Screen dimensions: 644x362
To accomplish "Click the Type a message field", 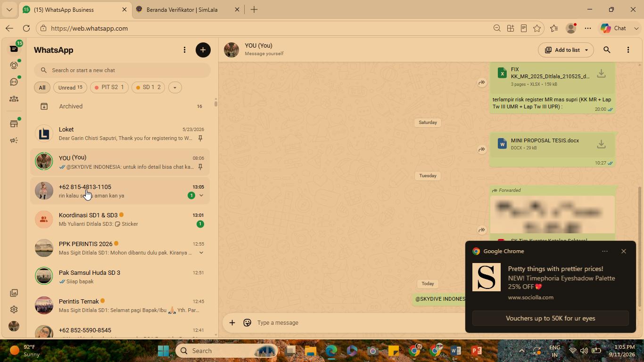I will pyautogui.click(x=358, y=323).
